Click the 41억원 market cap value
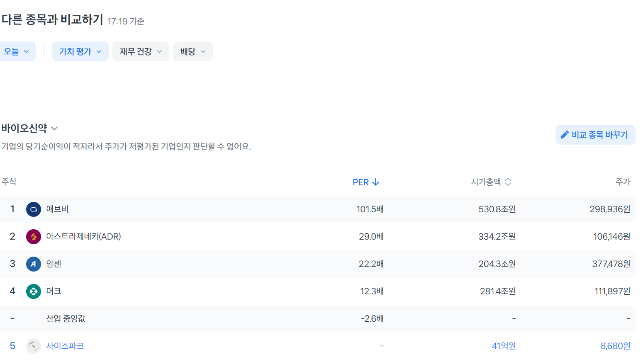This screenshot has height=364, width=643. tap(504, 346)
